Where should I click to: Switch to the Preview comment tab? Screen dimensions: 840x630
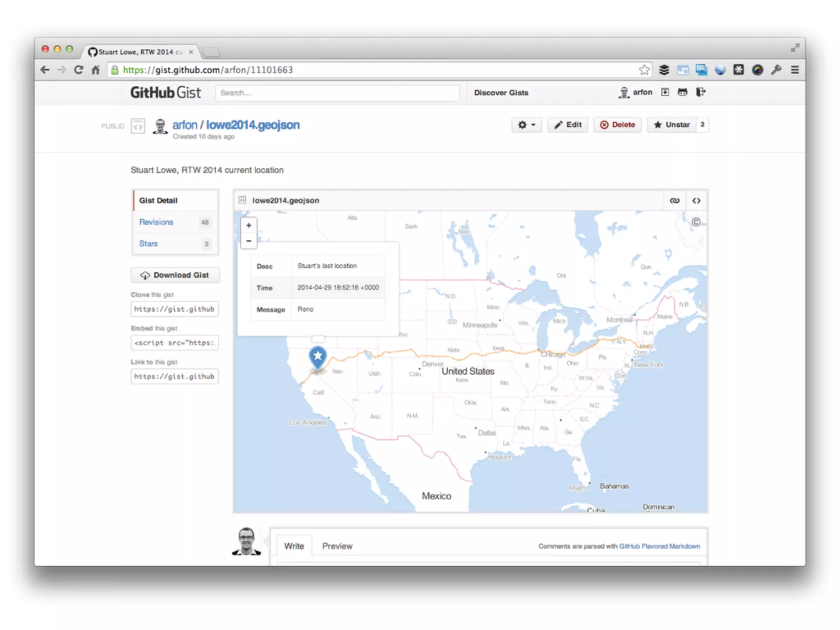337,546
